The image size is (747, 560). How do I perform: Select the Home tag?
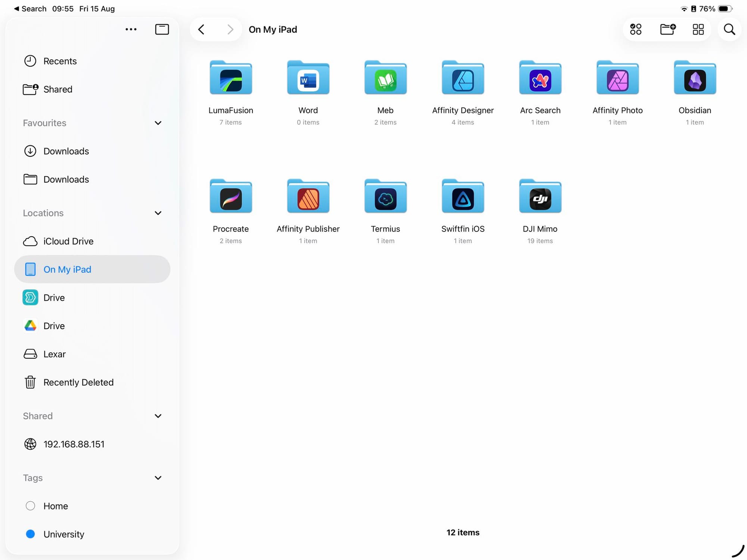(x=92, y=506)
